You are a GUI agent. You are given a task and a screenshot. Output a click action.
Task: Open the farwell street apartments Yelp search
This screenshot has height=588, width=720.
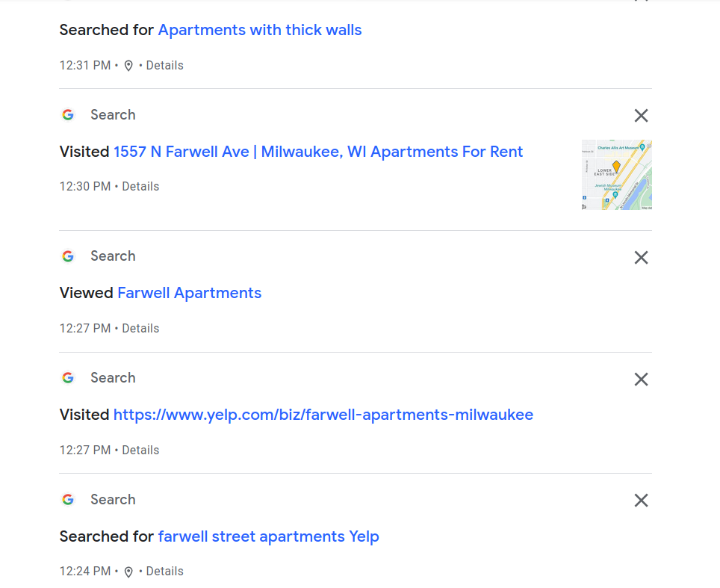point(269,536)
